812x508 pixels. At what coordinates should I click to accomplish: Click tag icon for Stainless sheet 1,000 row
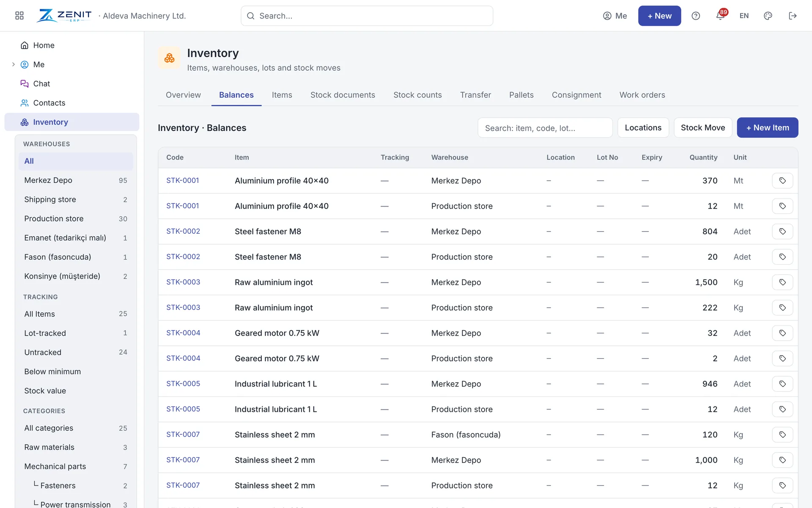(x=782, y=460)
